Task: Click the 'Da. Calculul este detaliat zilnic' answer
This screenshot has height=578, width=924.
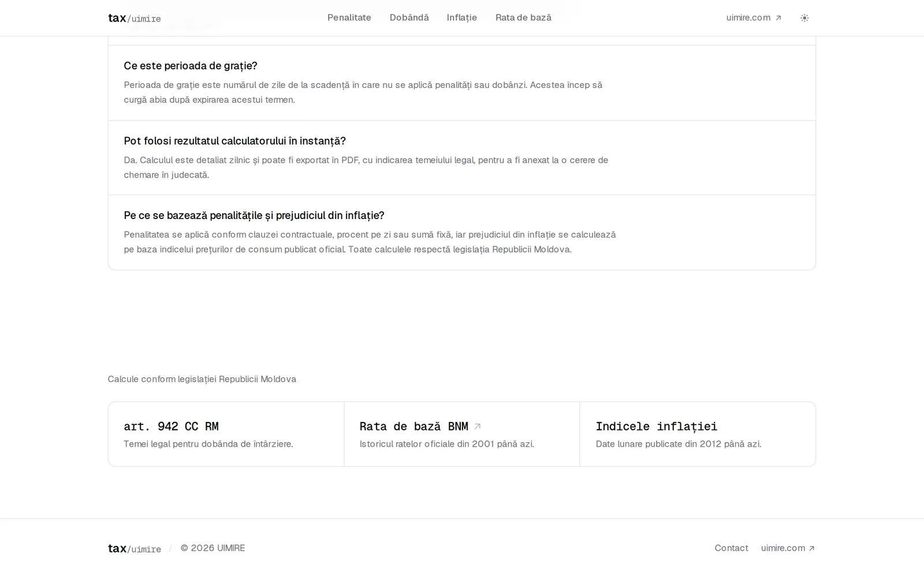Action: [366, 168]
